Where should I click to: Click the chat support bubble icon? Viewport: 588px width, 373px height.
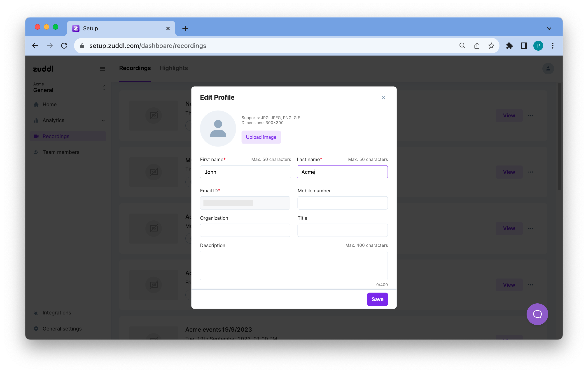pyautogui.click(x=537, y=314)
